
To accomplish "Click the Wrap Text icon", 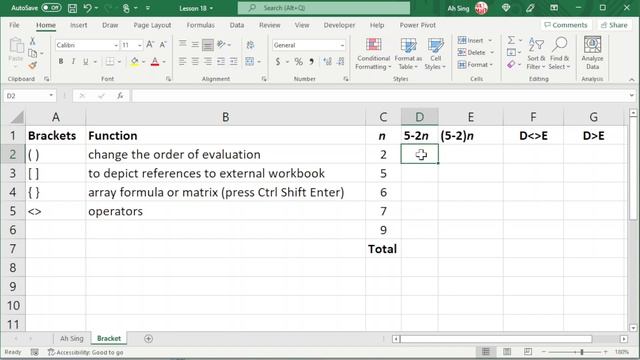I will click(250, 45).
